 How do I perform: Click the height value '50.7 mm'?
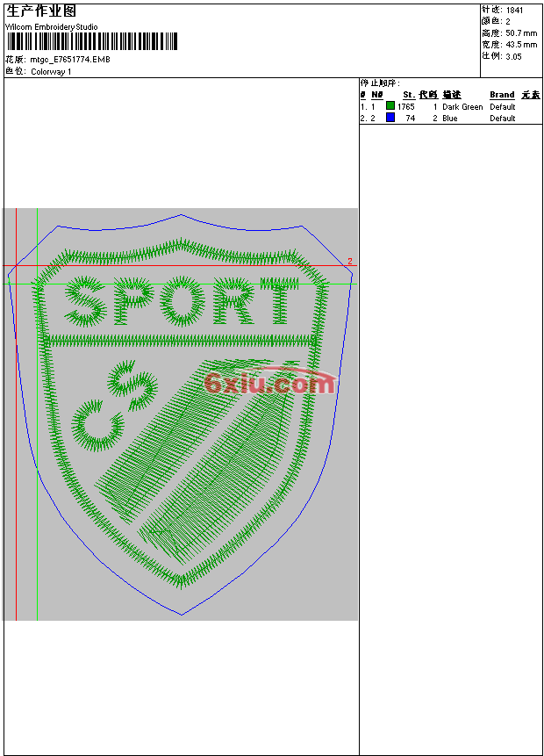[521, 33]
